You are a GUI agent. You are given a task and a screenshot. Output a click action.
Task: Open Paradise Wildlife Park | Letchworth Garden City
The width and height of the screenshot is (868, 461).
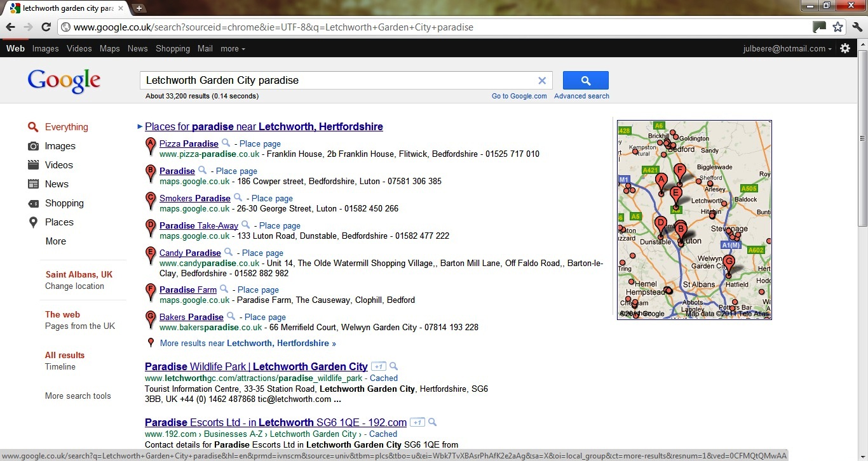point(256,366)
